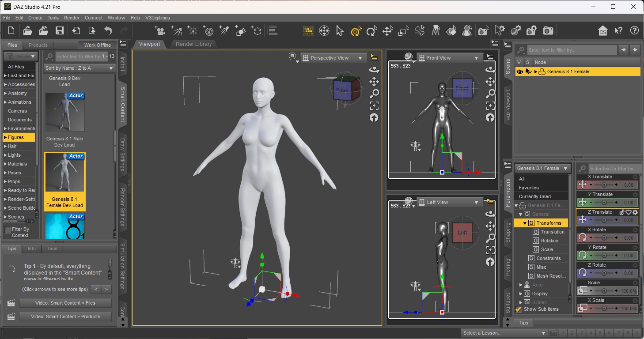Screen dimensions: 644x339
Task: Select the Rotate tool in the toolbar
Action: click(x=371, y=31)
